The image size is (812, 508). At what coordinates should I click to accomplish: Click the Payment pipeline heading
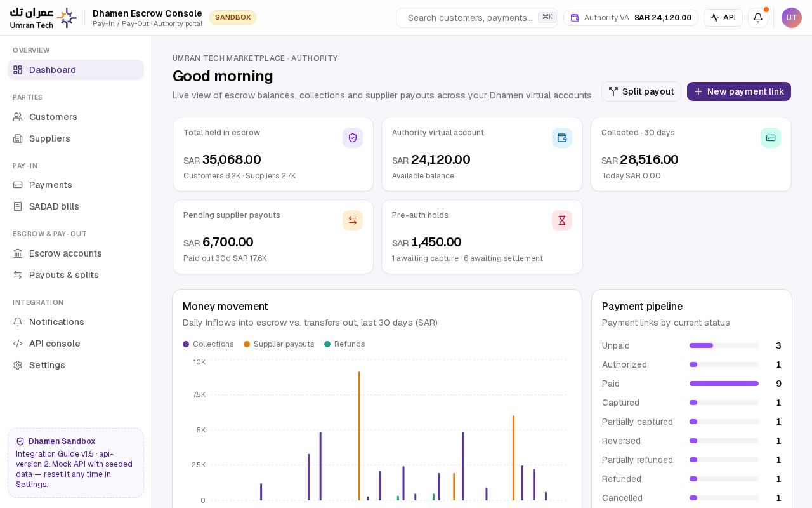(642, 306)
